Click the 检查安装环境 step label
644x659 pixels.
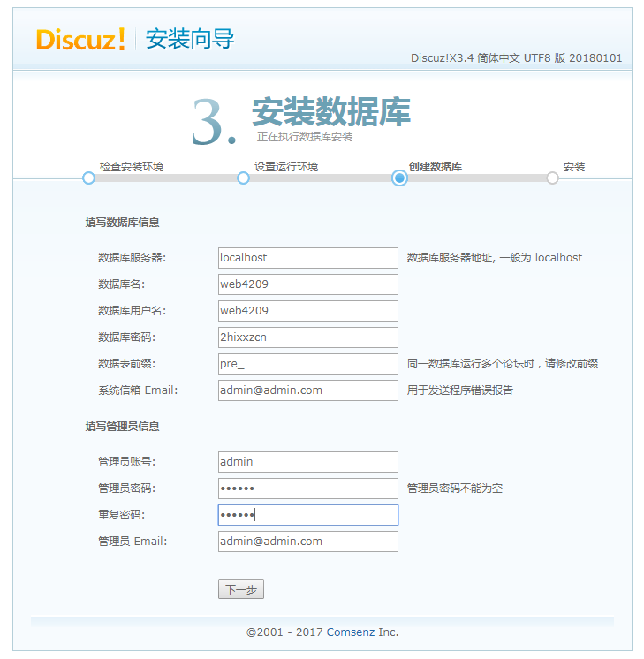132,166
